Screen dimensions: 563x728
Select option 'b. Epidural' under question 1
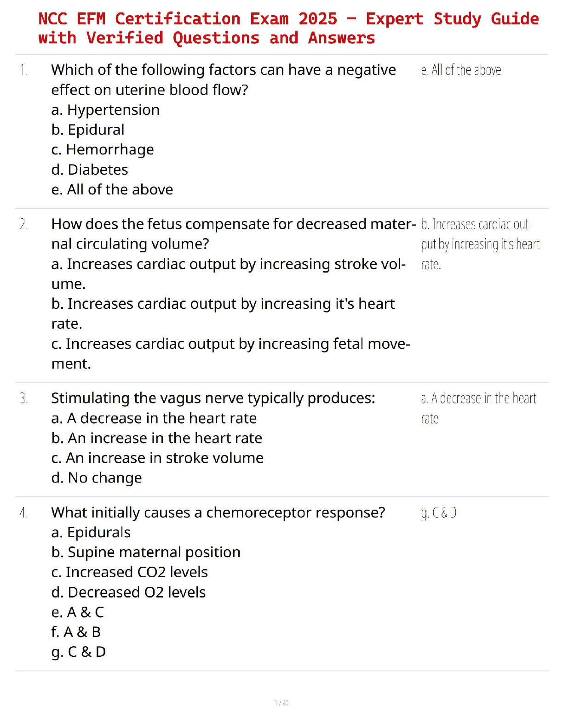pos(88,130)
